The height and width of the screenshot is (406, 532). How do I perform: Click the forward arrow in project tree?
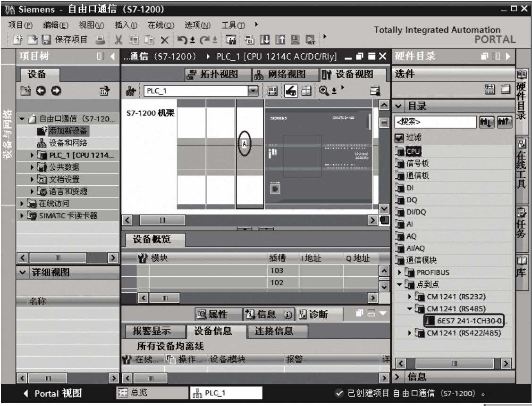(56, 91)
